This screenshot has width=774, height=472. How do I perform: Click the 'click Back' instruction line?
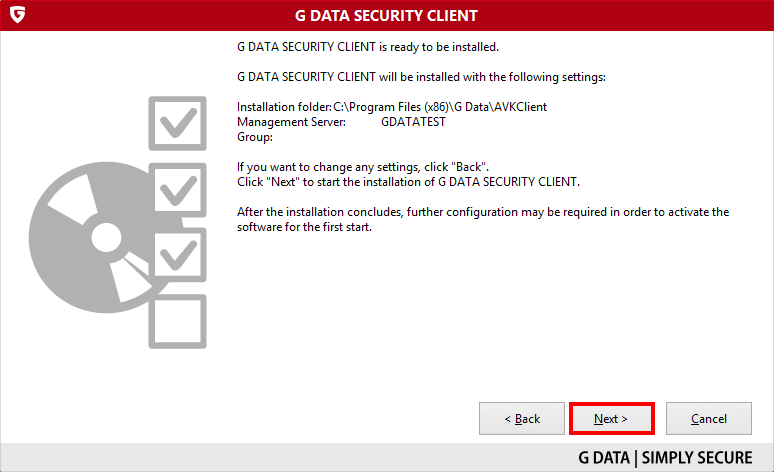pyautogui.click(x=363, y=167)
